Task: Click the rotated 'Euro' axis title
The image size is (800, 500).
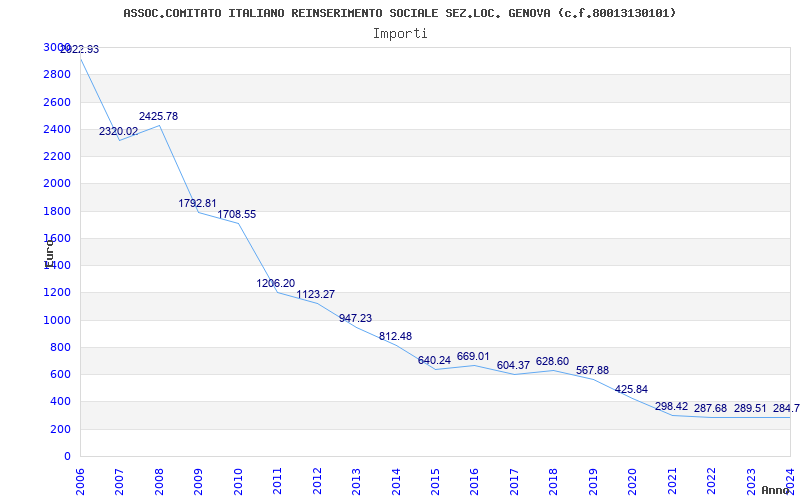Action: click(48, 253)
